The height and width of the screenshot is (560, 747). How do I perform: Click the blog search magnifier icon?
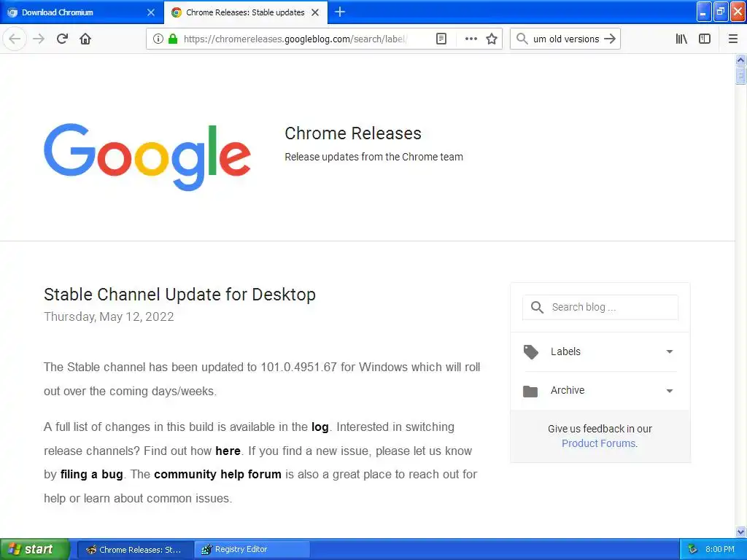point(537,307)
